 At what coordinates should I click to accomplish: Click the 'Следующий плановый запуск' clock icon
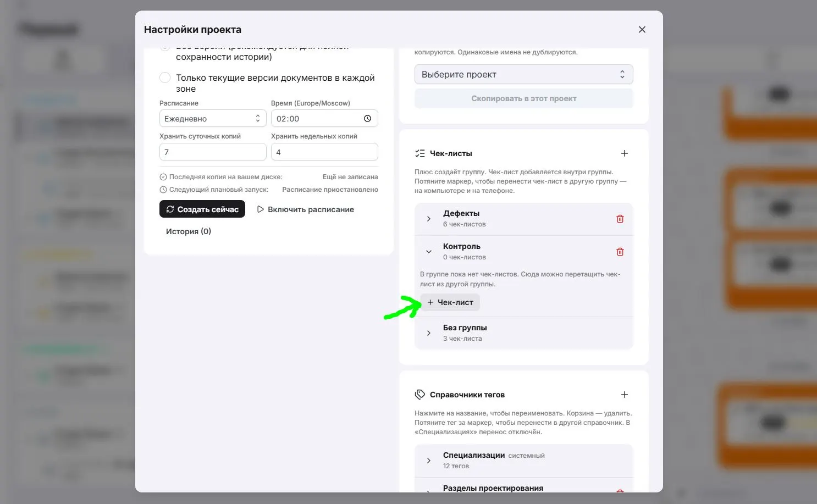pos(163,190)
